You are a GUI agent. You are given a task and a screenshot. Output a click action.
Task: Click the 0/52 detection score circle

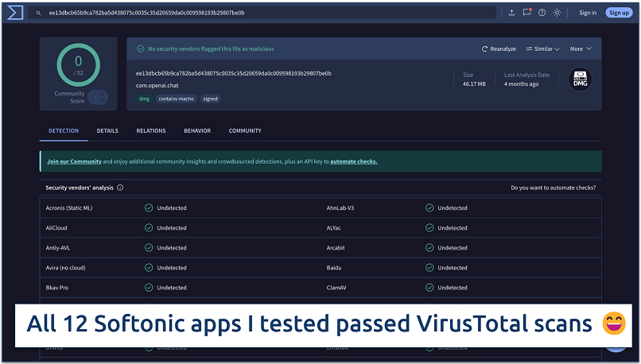(x=78, y=65)
